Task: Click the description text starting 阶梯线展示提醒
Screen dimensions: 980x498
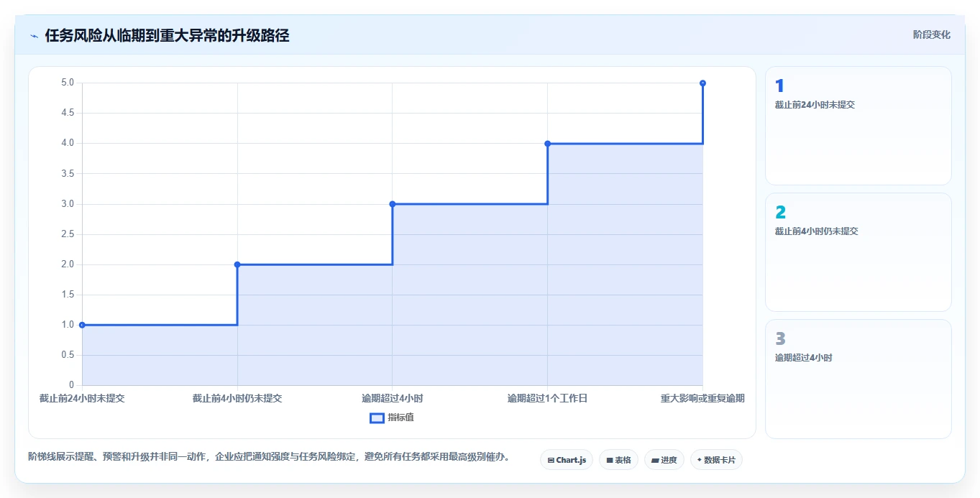Action: pos(269,456)
